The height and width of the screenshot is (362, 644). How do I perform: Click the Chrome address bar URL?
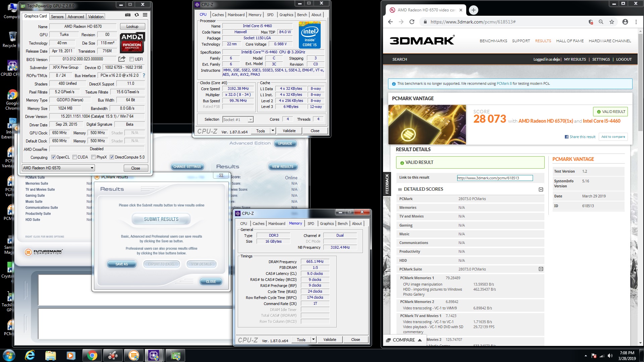click(x=473, y=22)
